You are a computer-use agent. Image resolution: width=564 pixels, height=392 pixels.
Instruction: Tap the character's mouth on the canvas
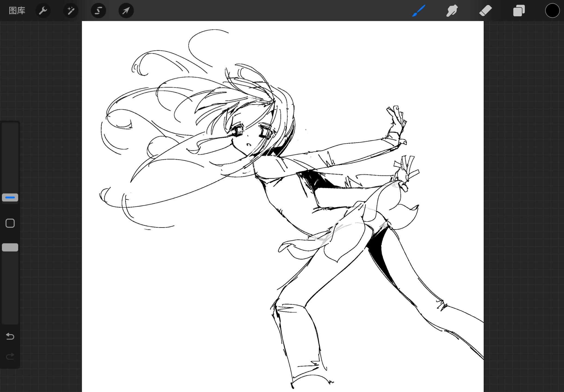[249, 145]
